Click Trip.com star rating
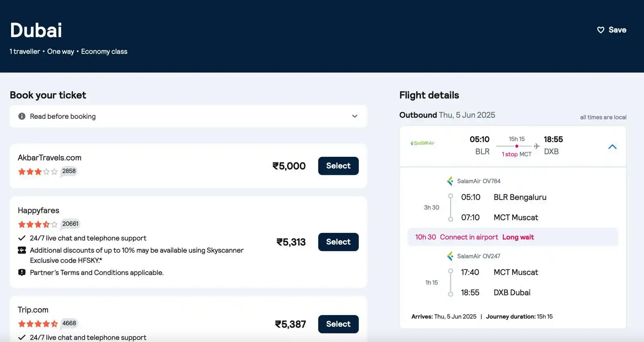 point(38,323)
